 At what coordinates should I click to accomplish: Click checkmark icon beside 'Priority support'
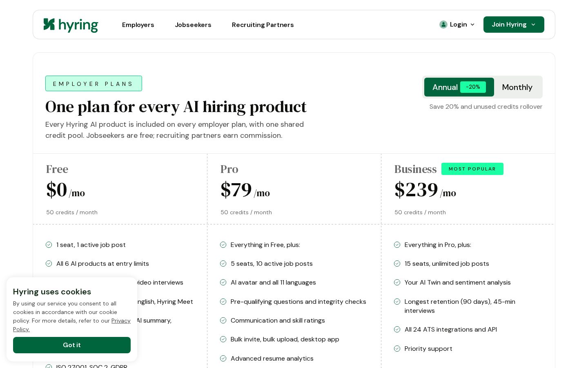(x=397, y=349)
